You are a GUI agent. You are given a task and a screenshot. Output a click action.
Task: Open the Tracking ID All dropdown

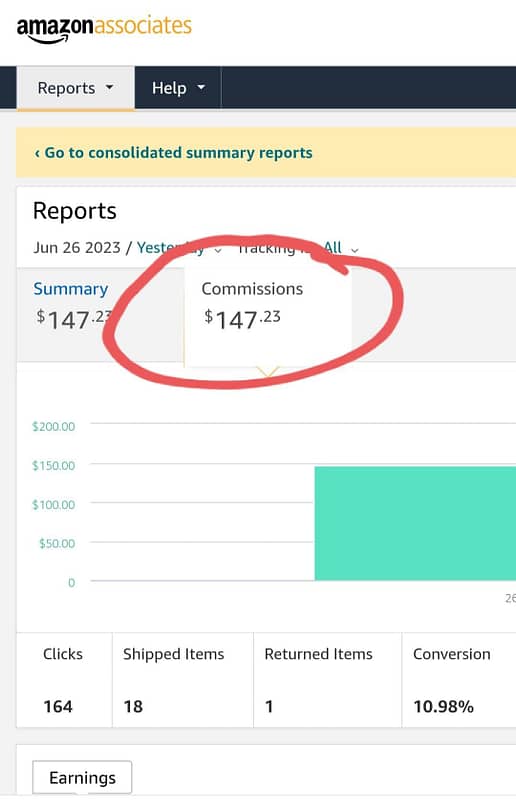click(x=297, y=248)
